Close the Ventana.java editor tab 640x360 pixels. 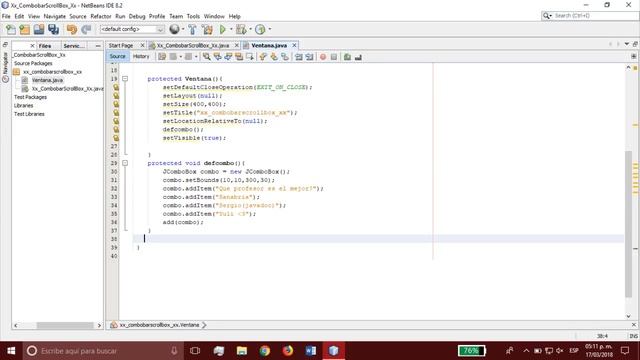[x=294, y=45]
